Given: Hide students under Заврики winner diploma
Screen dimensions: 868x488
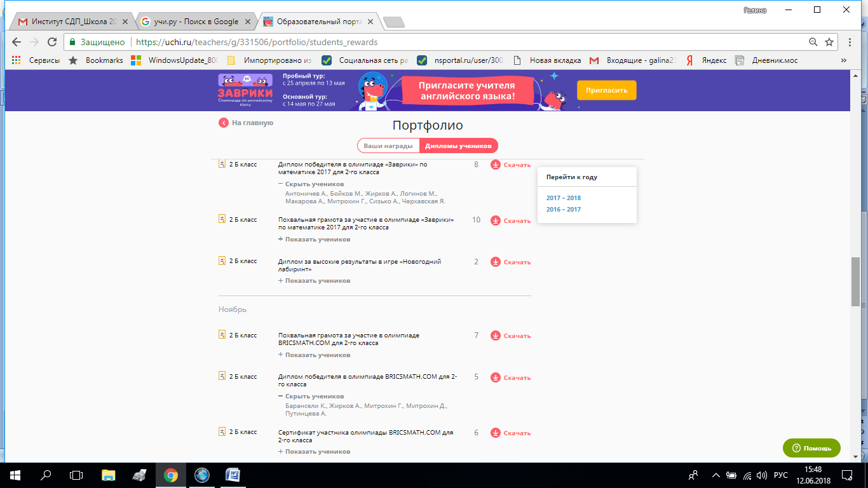Looking at the screenshot, I should tap(311, 184).
